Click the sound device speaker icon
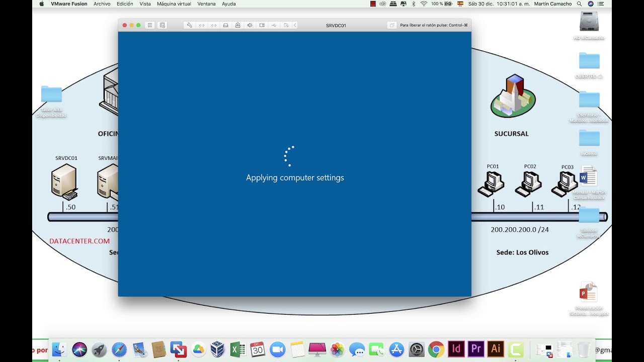Viewport: 644px width, 362px height. [250, 25]
